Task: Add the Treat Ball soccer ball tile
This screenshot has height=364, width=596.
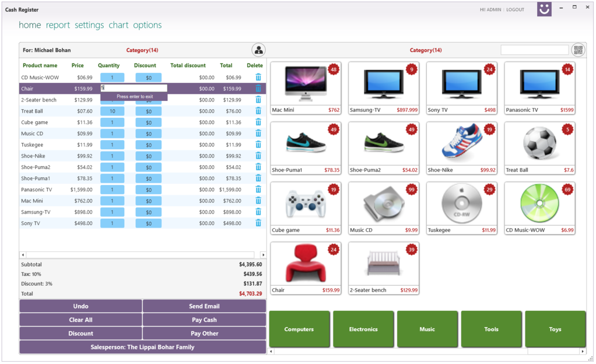Action: point(540,148)
